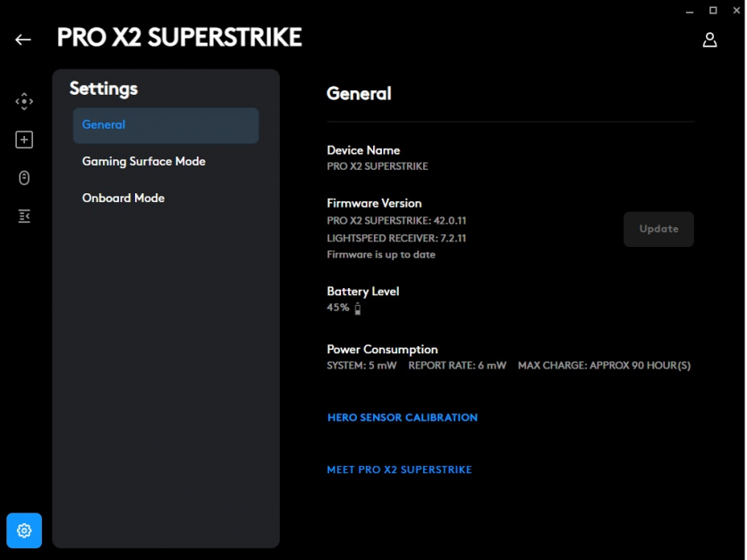This screenshot has width=747, height=560.
Task: Open the HERO SENSOR CALIBRATION link
Action: [x=402, y=418]
